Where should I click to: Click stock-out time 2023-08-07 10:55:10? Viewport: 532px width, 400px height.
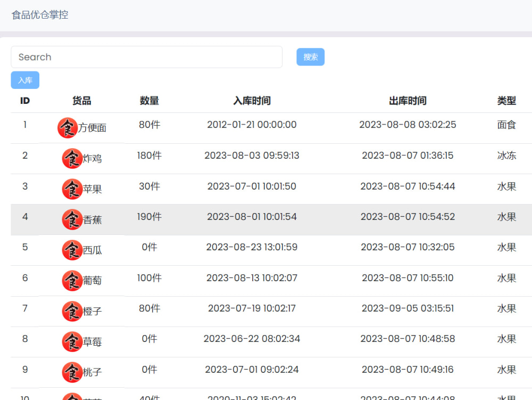pos(408,278)
